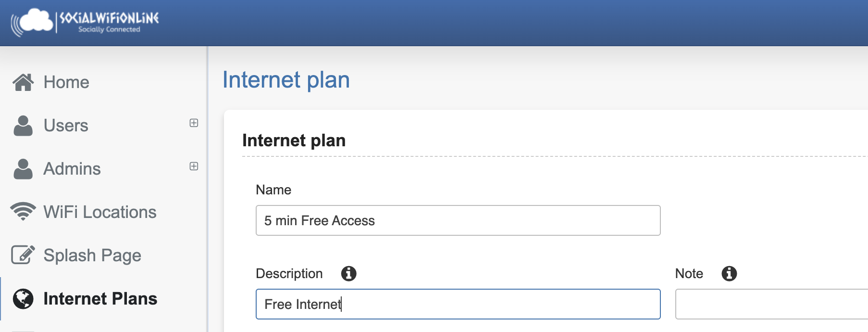Click the SocialWiFiOnline cloud logo
The image size is (868, 332).
tap(33, 22)
